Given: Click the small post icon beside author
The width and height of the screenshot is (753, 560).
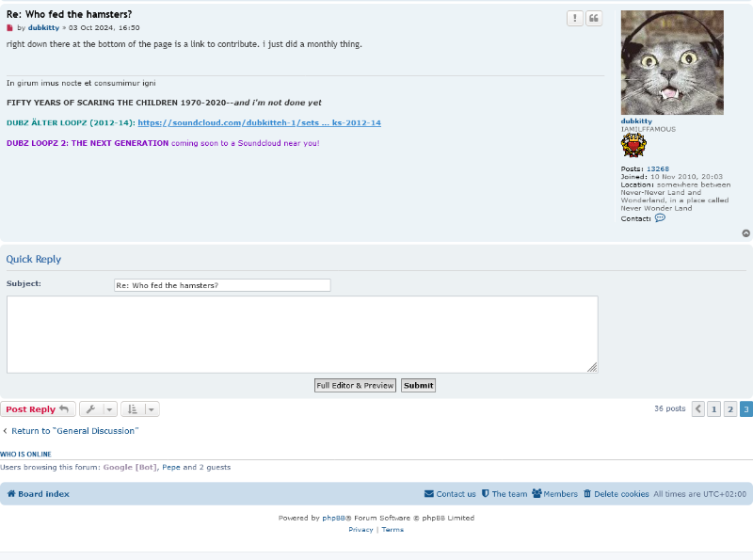Looking at the screenshot, I should pos(10,28).
